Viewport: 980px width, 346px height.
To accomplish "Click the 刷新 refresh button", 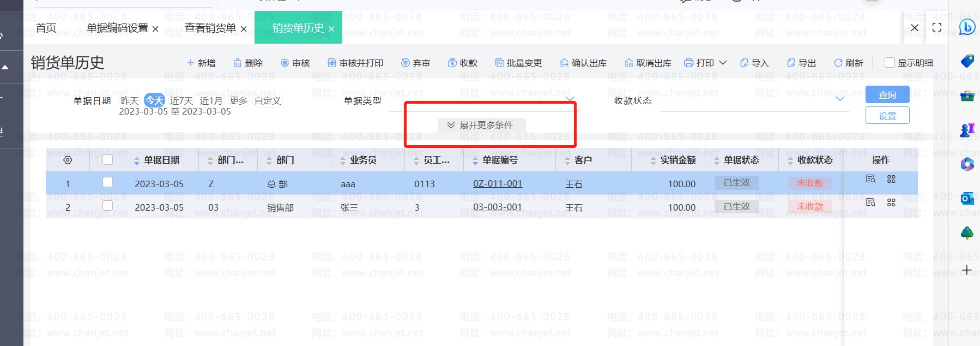I will [x=849, y=63].
